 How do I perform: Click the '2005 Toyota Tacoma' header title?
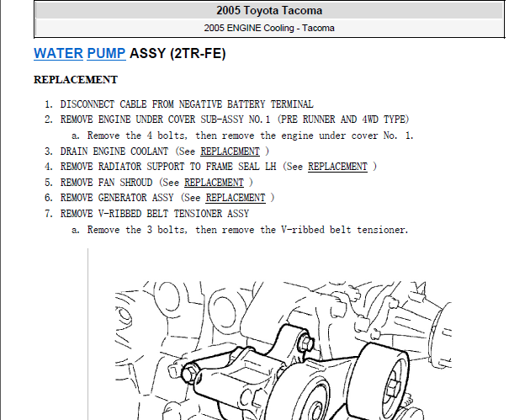[269, 10]
